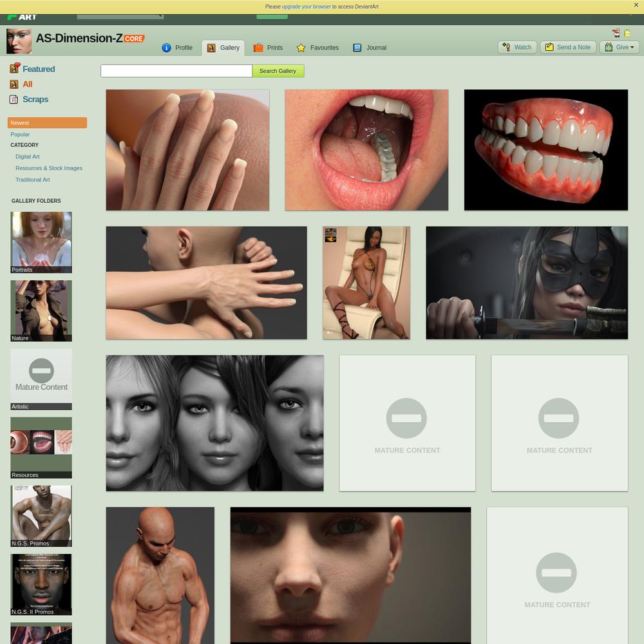
Task: Open the Portraits gallery folder
Action: 41,242
